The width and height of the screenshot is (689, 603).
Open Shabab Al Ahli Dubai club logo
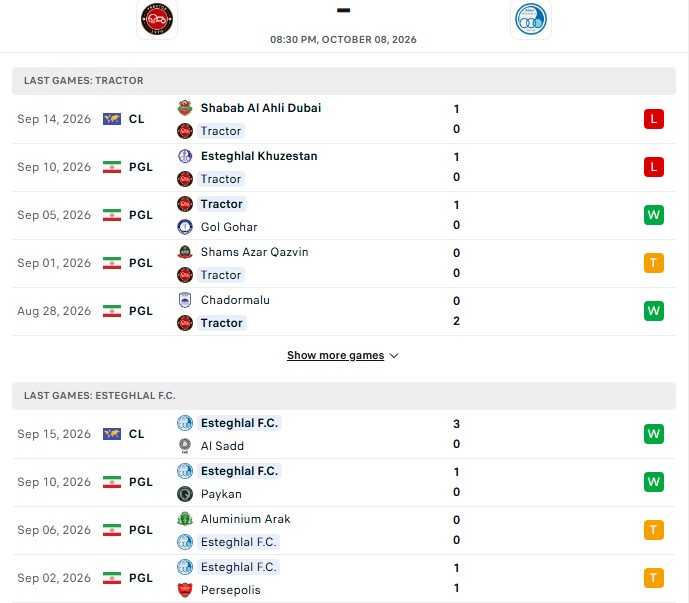(x=185, y=108)
